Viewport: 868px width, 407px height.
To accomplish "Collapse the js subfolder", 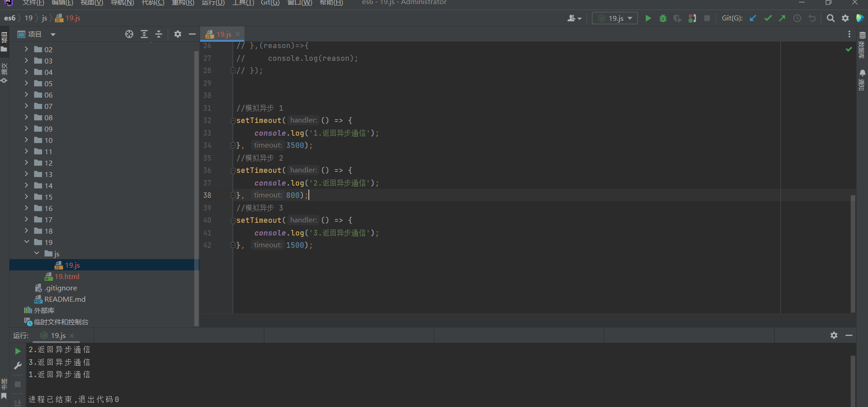I will pos(37,253).
